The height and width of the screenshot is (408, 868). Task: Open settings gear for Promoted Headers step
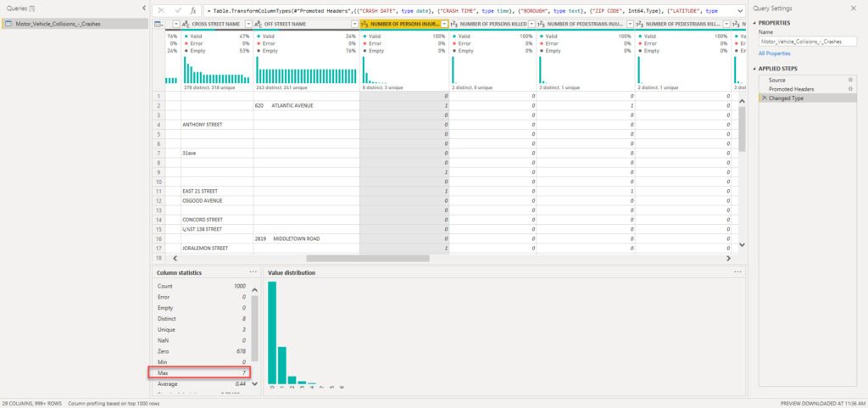click(850, 88)
